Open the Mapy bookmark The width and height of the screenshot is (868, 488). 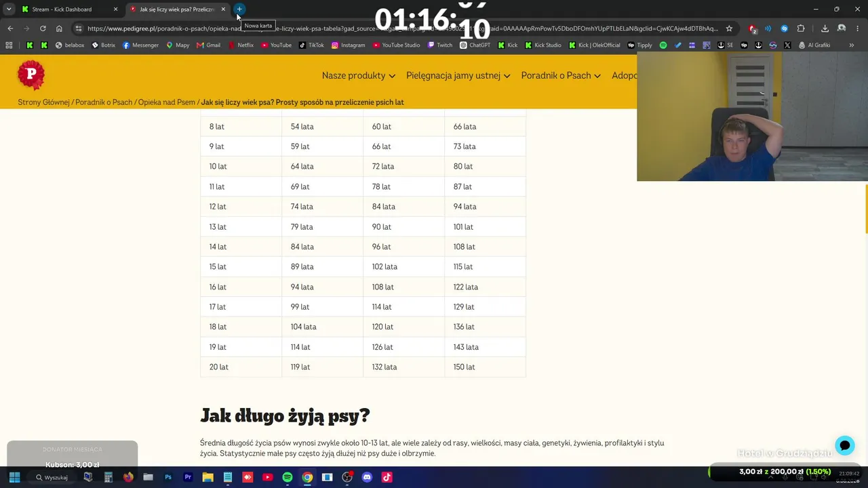coord(178,45)
